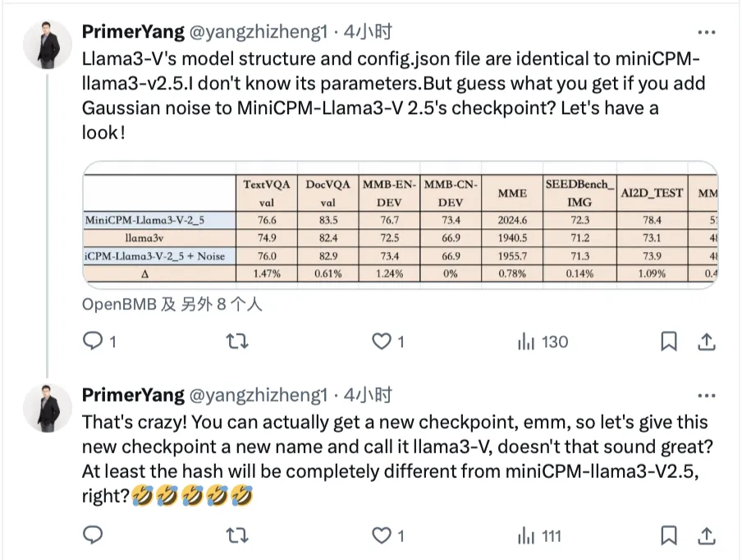742x560 pixels.
Task: Bookmark the first tweet
Action: [669, 341]
